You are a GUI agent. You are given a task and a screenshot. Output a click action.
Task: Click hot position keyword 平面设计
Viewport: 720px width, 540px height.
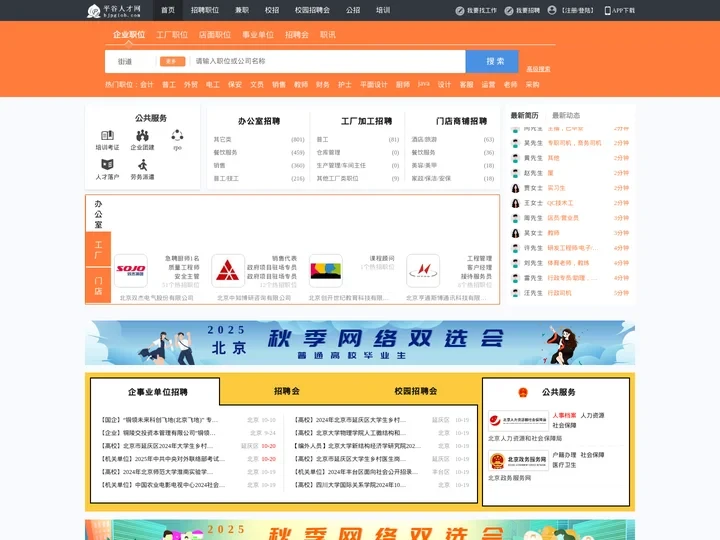click(373, 84)
